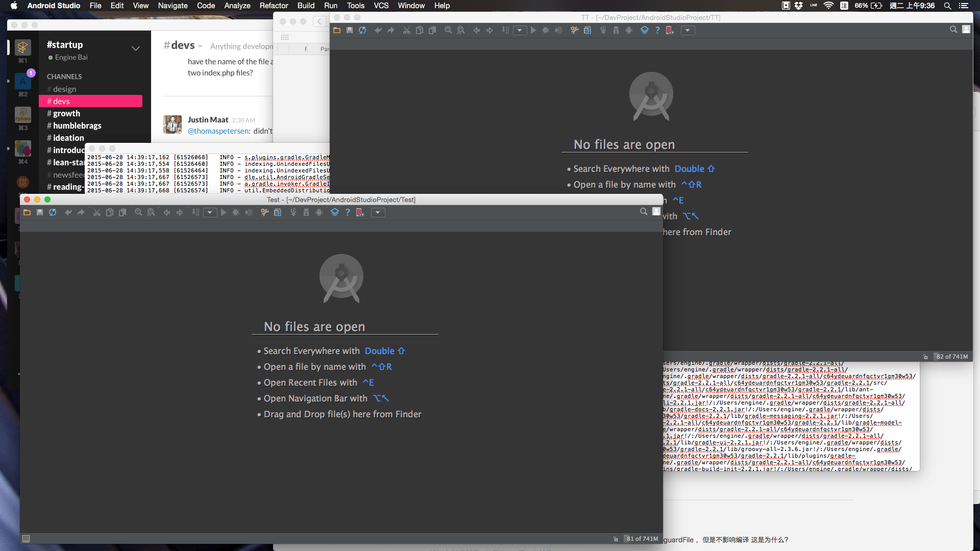
Task: Open Project Structure icon in Test toolbar
Action: 278,213
